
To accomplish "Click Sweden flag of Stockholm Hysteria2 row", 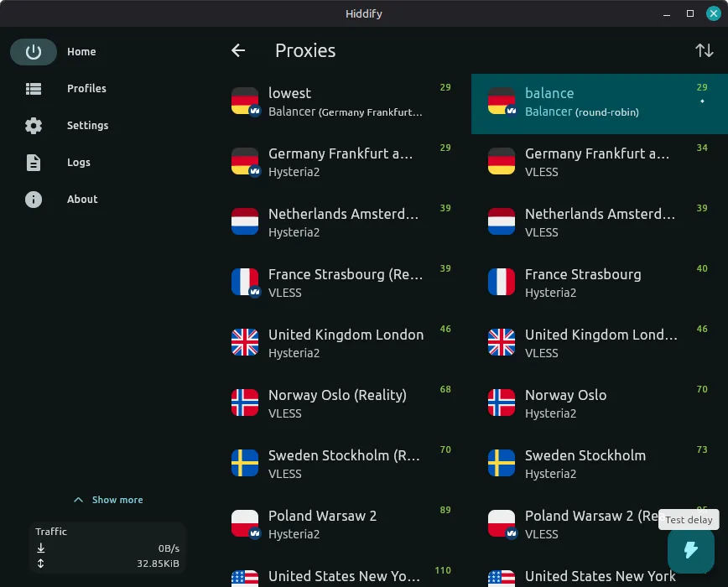I will click(x=502, y=463).
